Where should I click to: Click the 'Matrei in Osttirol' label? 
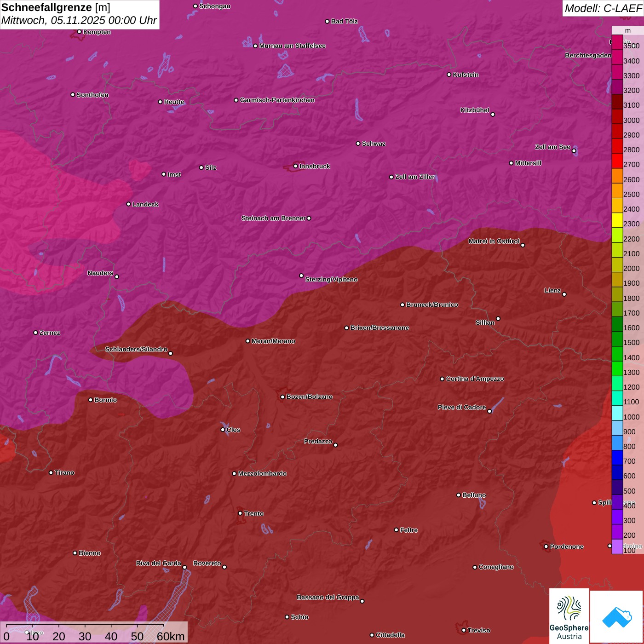[x=494, y=241]
